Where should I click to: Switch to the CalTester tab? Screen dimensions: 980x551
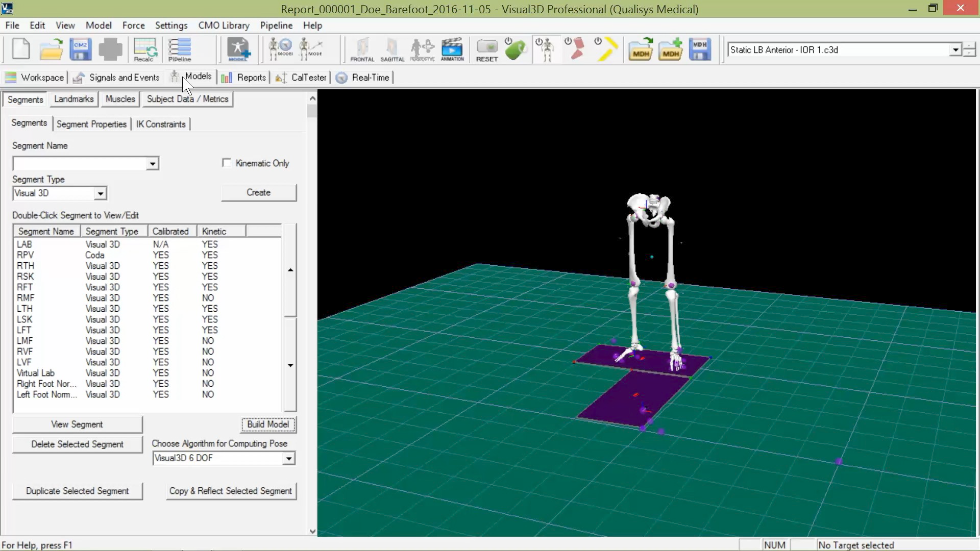click(x=302, y=78)
